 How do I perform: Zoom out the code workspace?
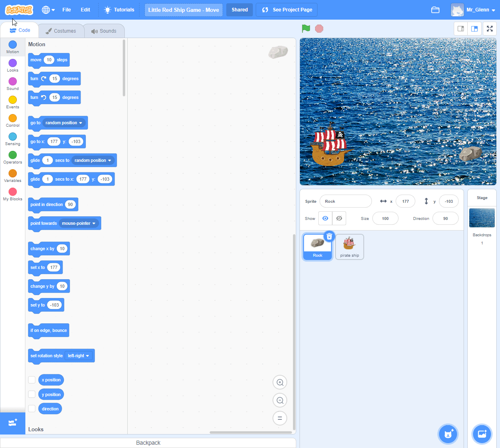click(x=280, y=401)
